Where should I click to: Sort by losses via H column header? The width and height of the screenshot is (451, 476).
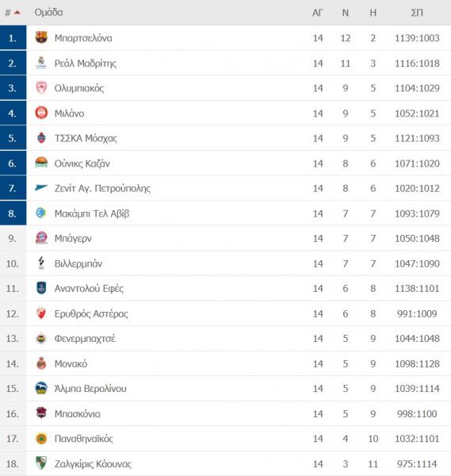pos(373,13)
